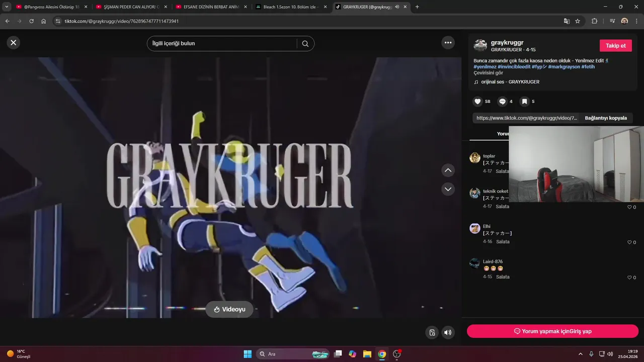
Task: Like Elhi's comment heart
Action: pos(629,242)
